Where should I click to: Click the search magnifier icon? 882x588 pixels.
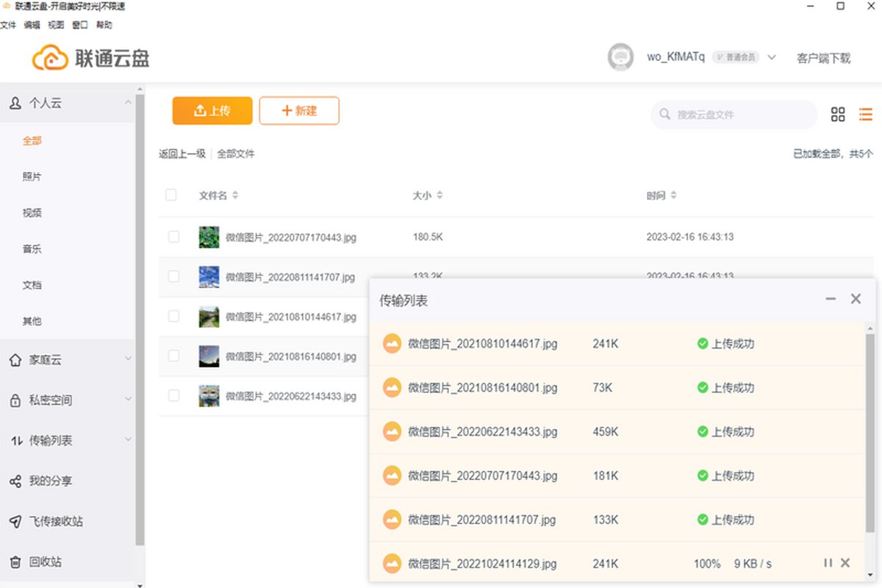coord(665,115)
